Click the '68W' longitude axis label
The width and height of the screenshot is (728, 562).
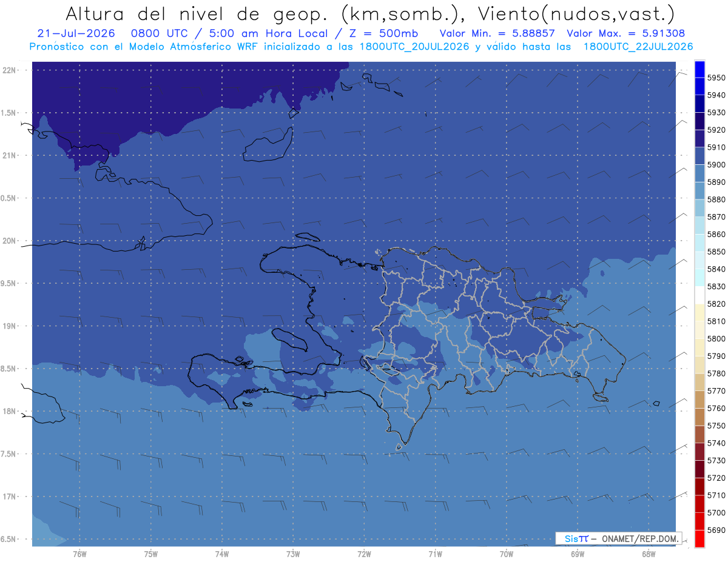click(x=648, y=554)
